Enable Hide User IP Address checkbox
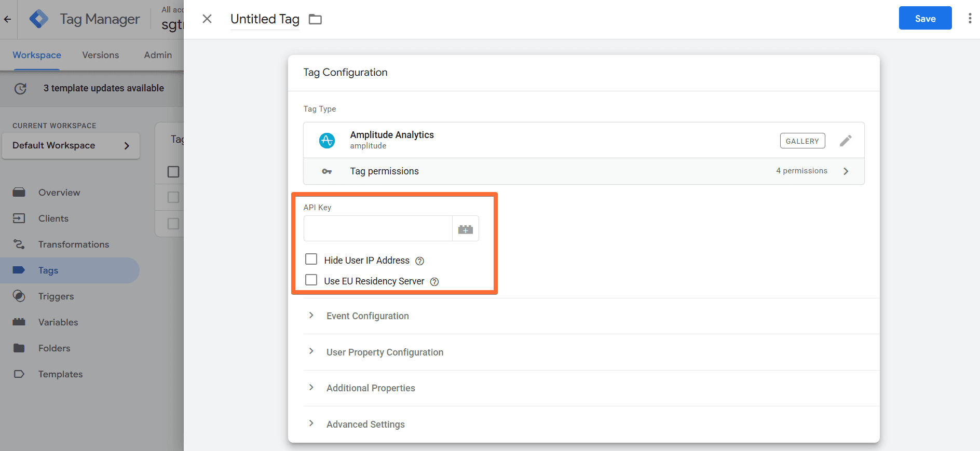 tap(311, 259)
